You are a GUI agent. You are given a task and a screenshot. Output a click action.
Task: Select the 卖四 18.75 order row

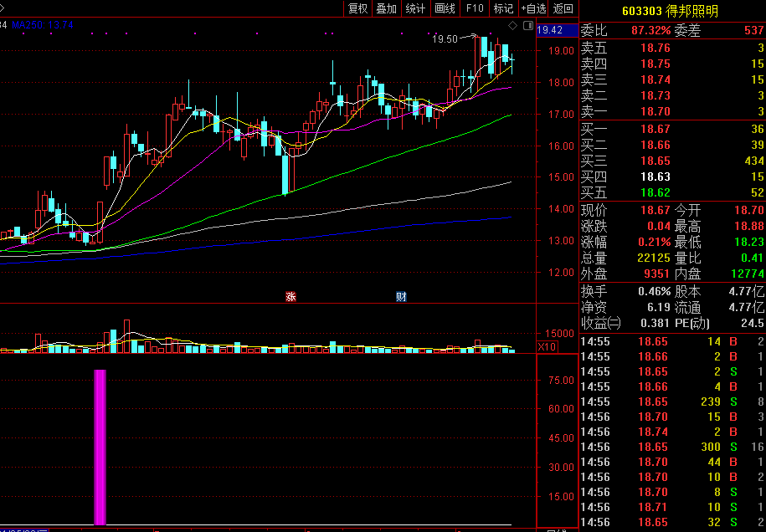point(672,64)
